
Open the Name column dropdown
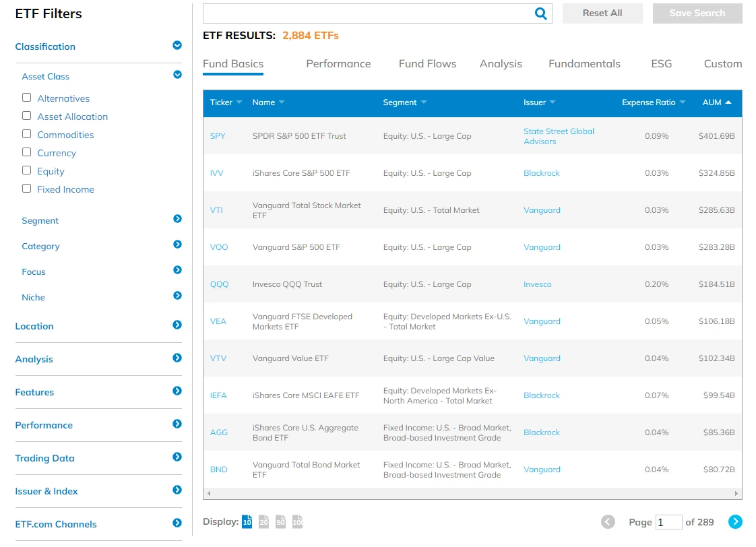tap(282, 102)
